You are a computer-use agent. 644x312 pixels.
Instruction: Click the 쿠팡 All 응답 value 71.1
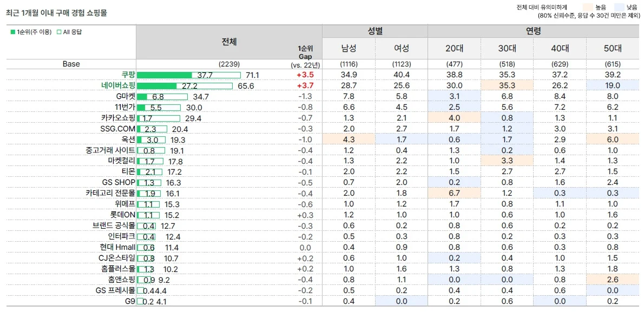tap(252, 75)
